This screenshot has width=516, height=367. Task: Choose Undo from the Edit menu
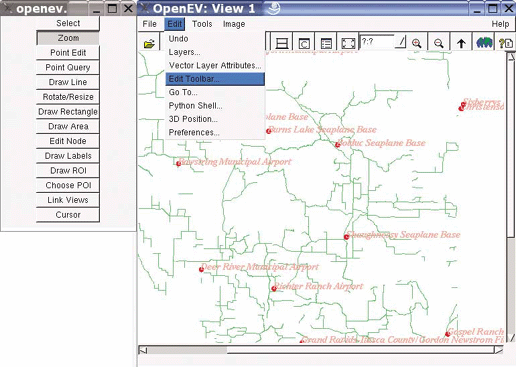coord(215,39)
